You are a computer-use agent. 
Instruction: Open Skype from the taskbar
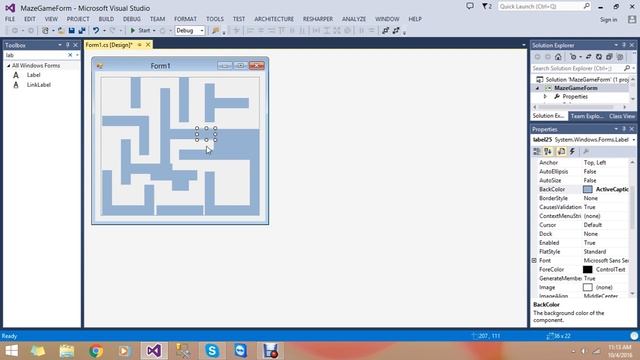click(x=212, y=351)
